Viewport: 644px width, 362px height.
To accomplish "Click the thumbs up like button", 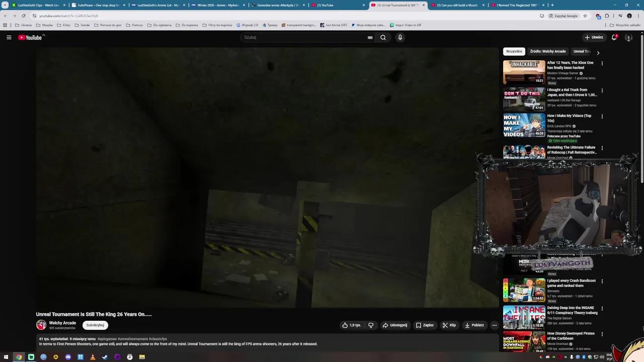I will (x=345, y=325).
